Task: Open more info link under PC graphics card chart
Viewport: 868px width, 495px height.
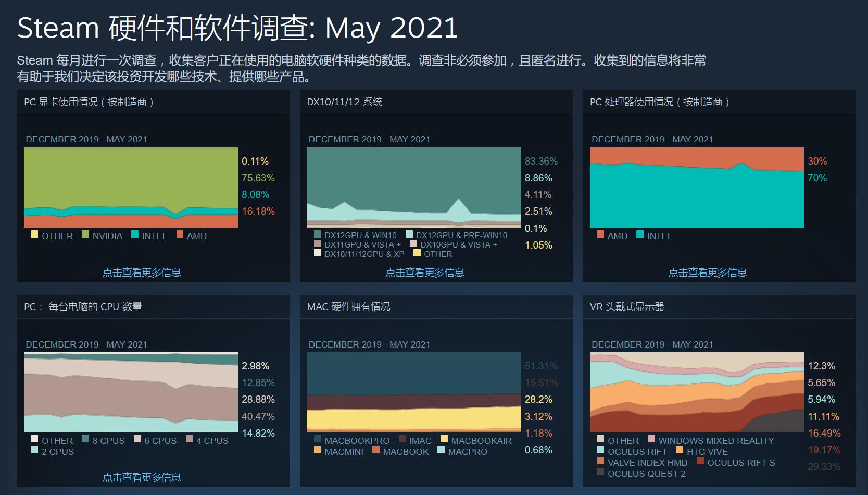Action: (x=142, y=273)
